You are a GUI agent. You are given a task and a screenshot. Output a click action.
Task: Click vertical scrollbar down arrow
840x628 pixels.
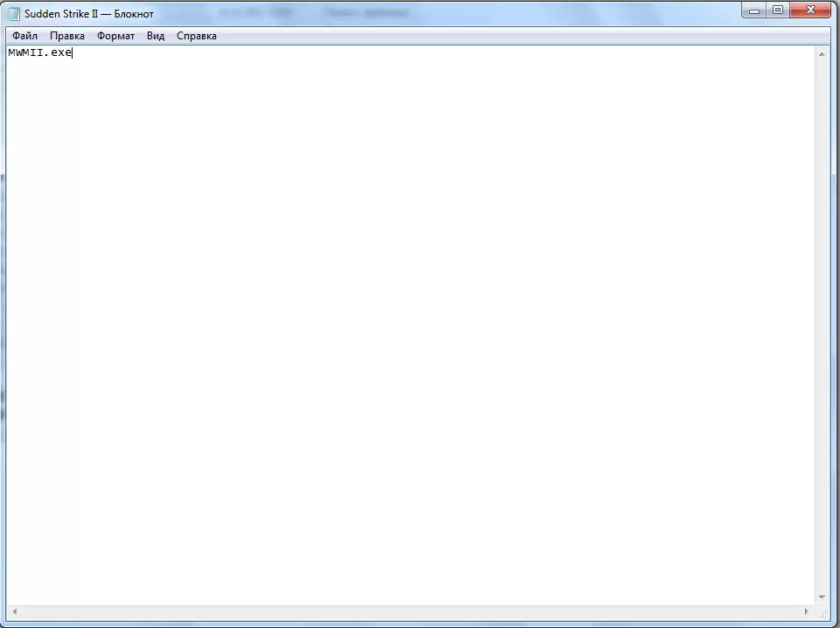(822, 597)
